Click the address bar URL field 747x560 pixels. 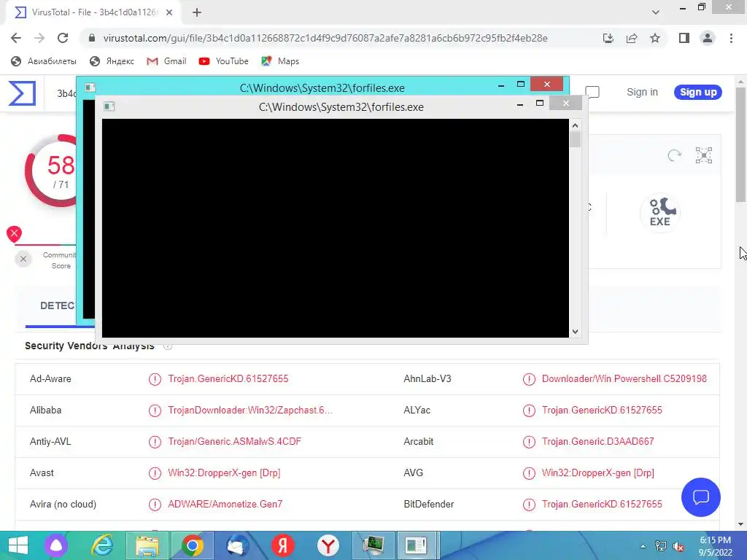(x=325, y=38)
